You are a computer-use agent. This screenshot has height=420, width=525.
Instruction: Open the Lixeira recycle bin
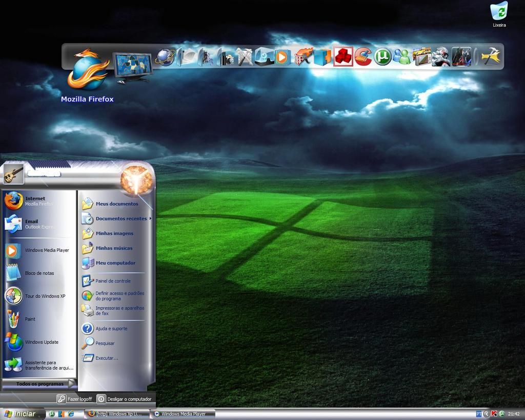pyautogui.click(x=499, y=14)
